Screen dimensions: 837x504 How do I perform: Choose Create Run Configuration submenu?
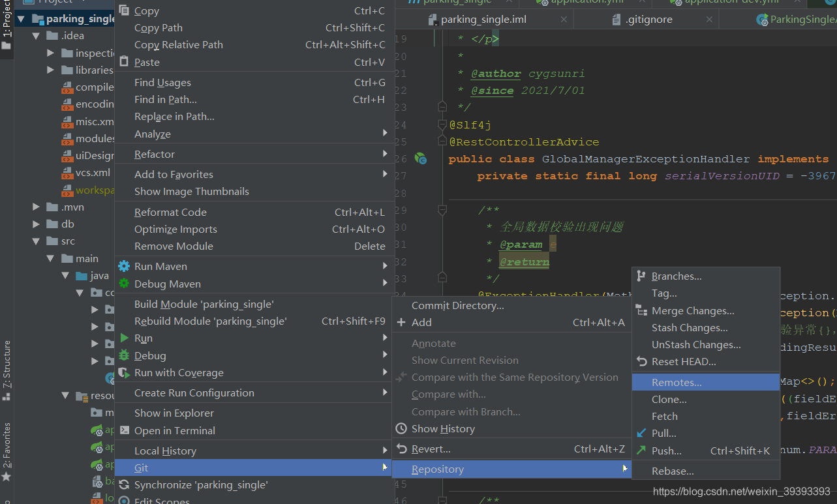254,393
